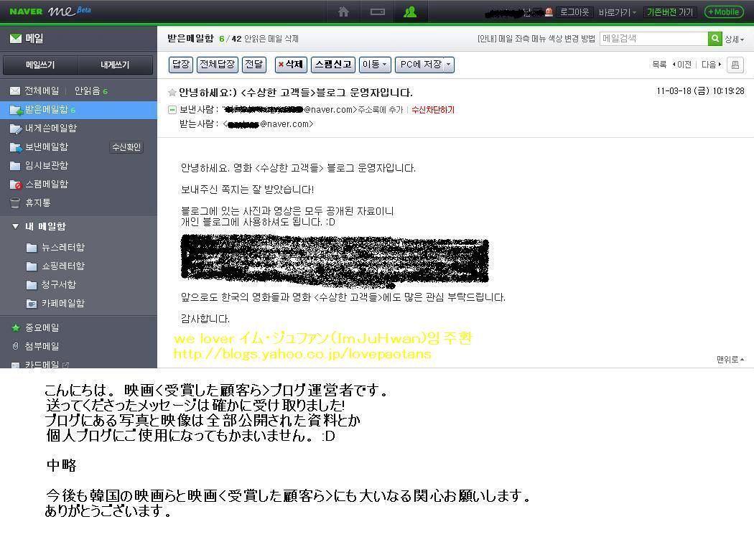Screen dimensions: 754x560
Task: Open the PC에 저장 dropdown arrow
Action: pyautogui.click(x=449, y=65)
